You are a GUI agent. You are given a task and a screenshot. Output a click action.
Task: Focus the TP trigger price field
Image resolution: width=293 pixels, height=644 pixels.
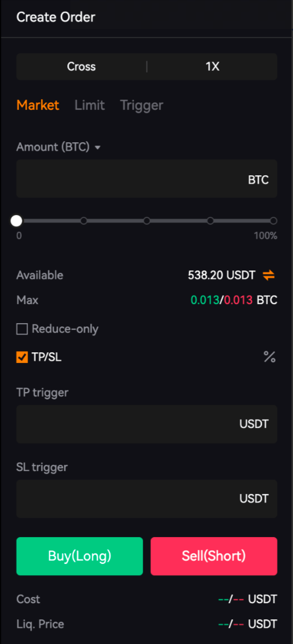point(147,424)
